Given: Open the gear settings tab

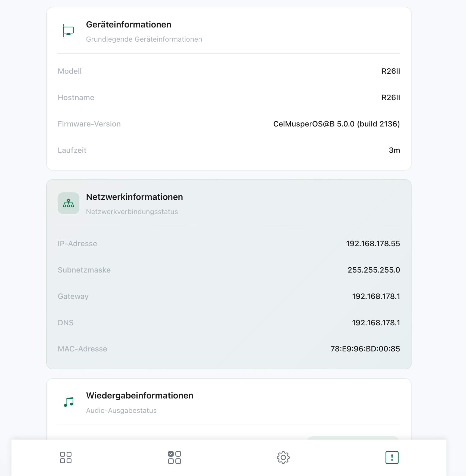Looking at the screenshot, I should point(283,458).
